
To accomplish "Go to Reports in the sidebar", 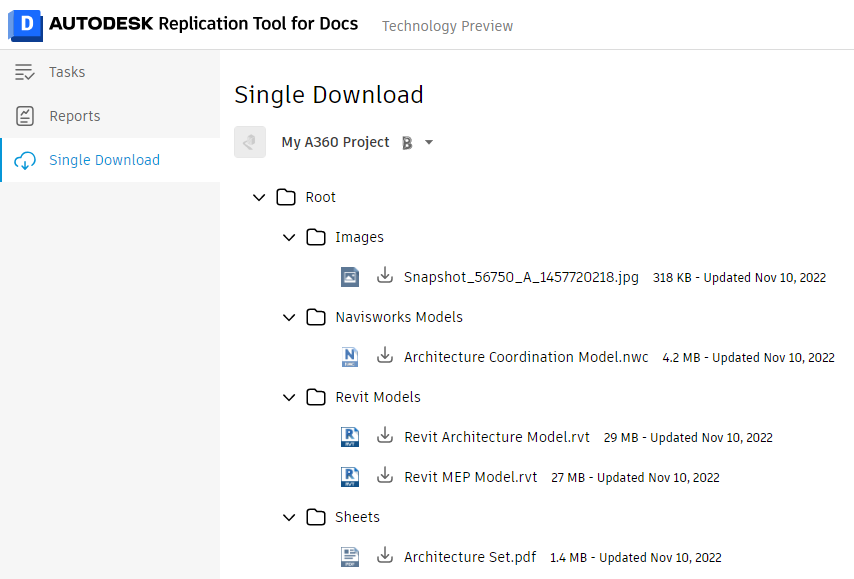I will (x=74, y=116).
